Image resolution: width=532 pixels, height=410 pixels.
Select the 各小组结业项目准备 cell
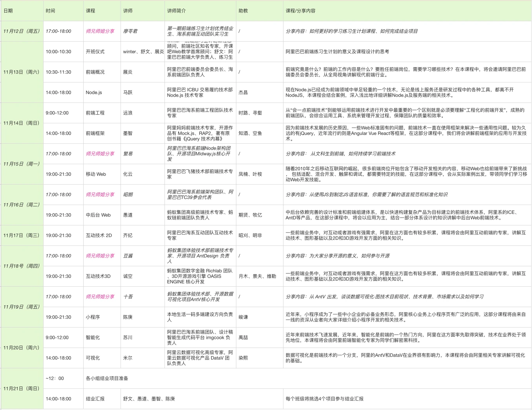point(107,379)
